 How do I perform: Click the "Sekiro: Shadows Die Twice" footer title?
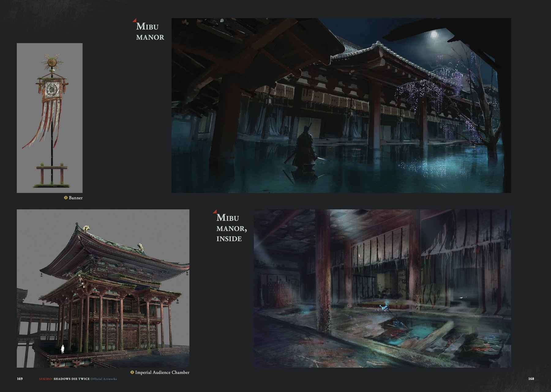coord(64,379)
